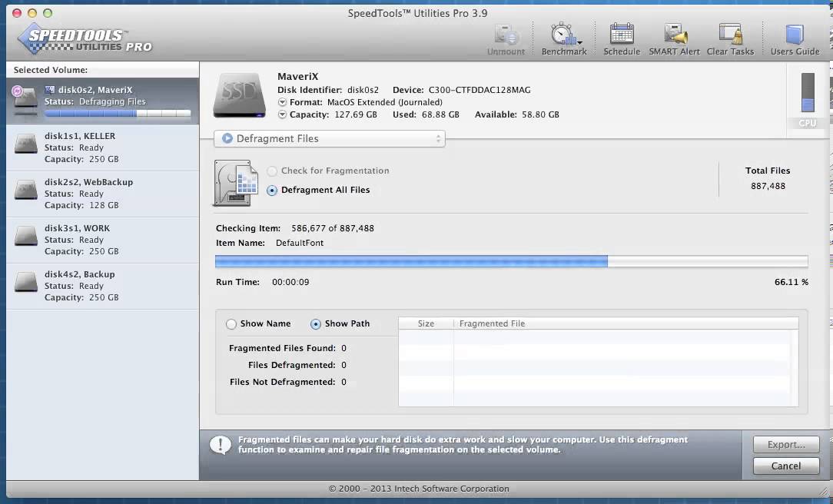Screen dimensions: 833x504
Task: Click the window resize grip corner
Action: (x=823, y=491)
